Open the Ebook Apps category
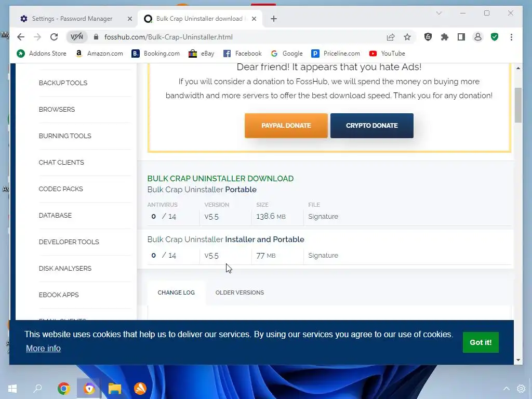This screenshot has height=399, width=532. coord(59,295)
